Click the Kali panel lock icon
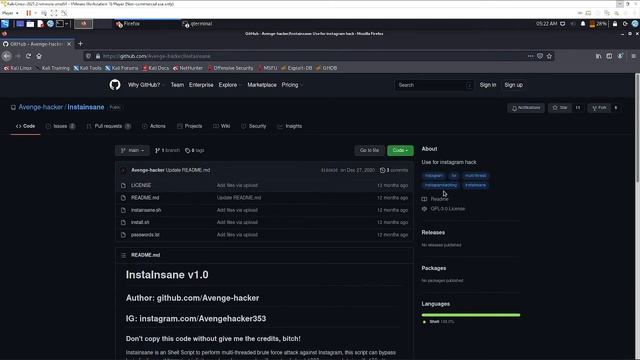640x360 pixels. point(615,24)
